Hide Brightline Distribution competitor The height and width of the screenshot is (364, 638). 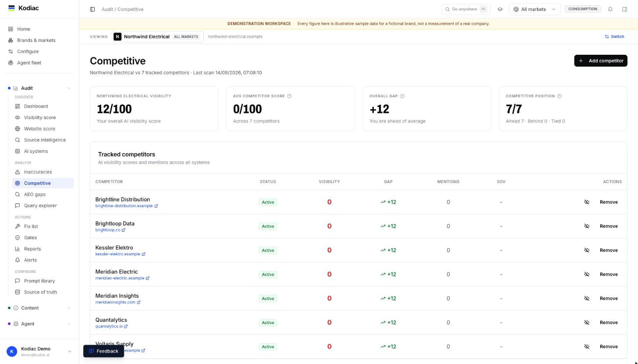[x=587, y=202]
